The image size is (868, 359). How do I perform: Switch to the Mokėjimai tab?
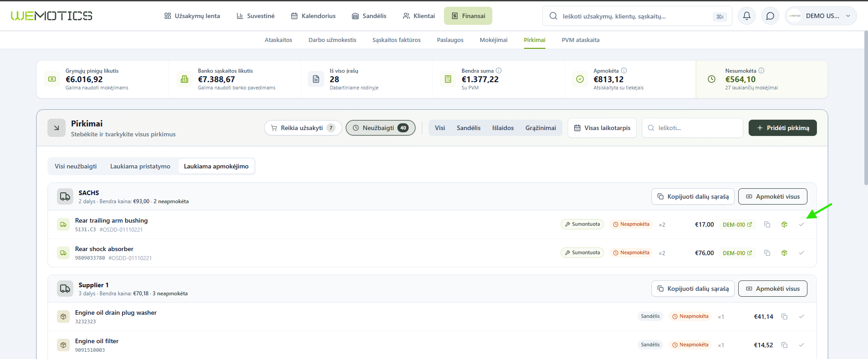[494, 40]
